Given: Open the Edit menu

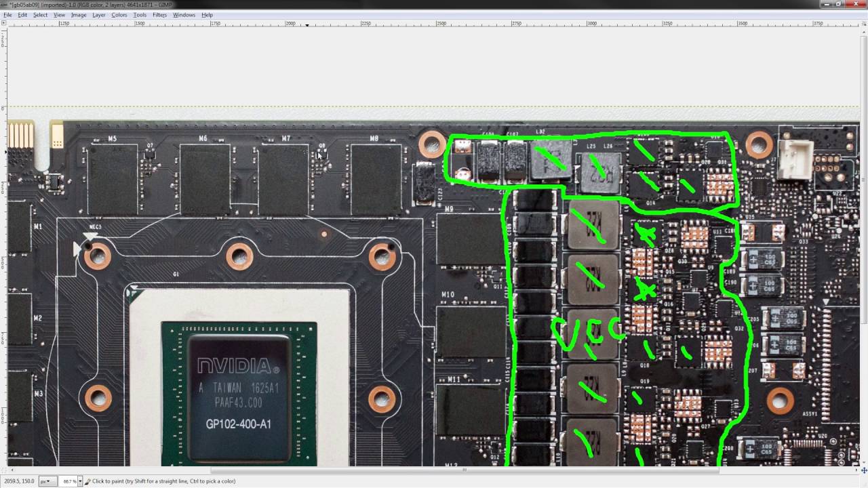Looking at the screenshot, I should (x=22, y=15).
